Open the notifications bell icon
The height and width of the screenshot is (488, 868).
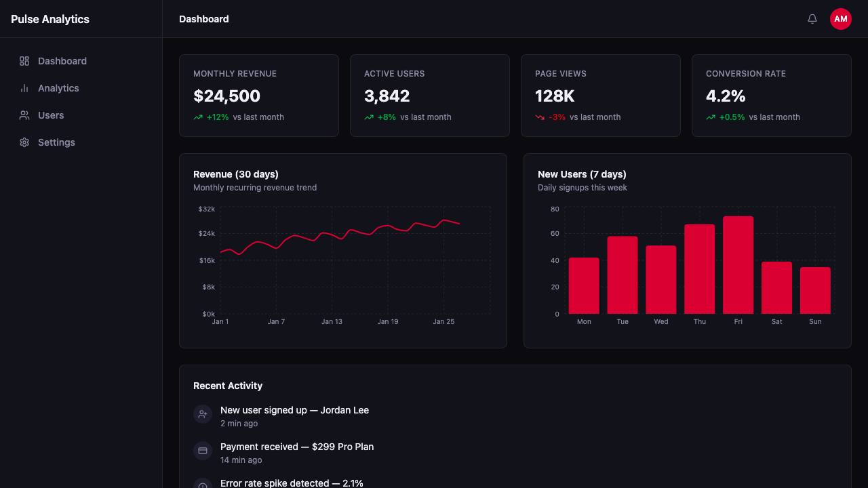[x=812, y=19]
